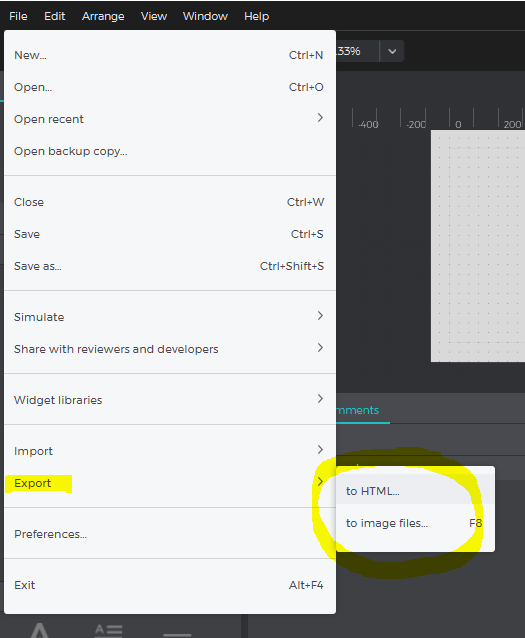Screen dimensions: 525x638
Task: Expand Share with reviewers and developers
Action: coord(170,349)
